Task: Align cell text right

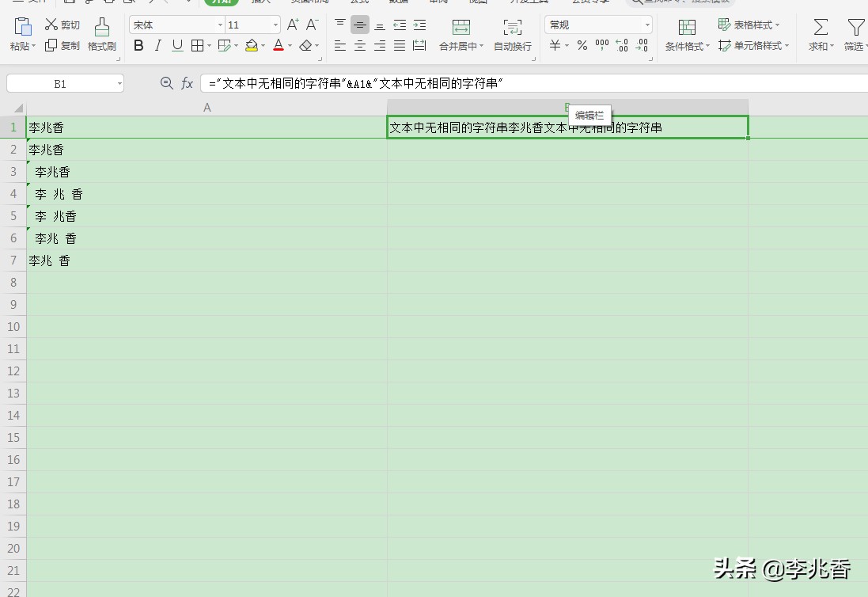Action: coord(380,45)
